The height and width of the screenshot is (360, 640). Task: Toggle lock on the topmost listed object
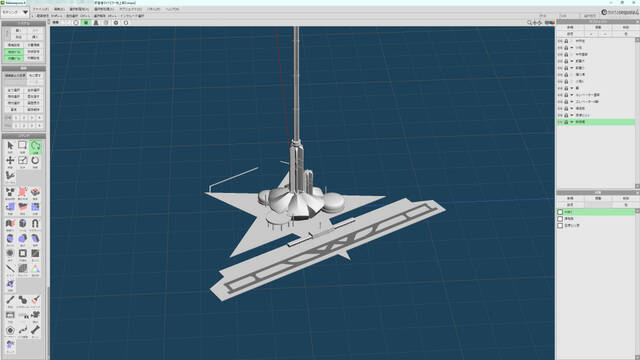tap(566, 41)
